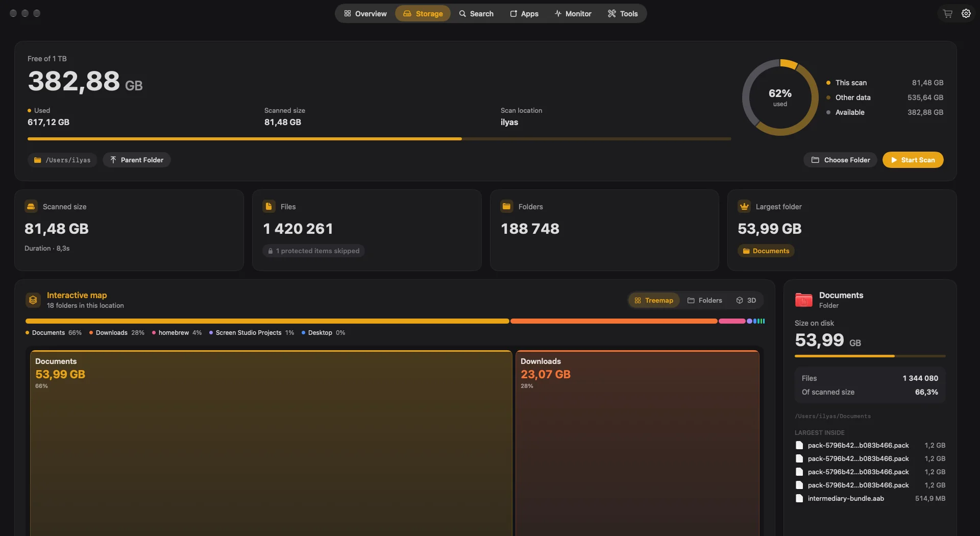Click the Documents size-on-disk bar
The height and width of the screenshot is (536, 980).
pos(870,356)
